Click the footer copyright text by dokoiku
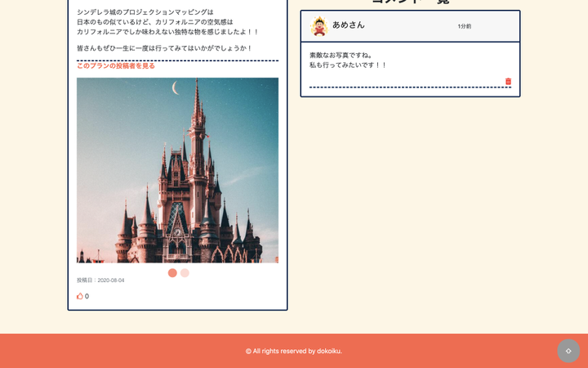 (x=294, y=351)
